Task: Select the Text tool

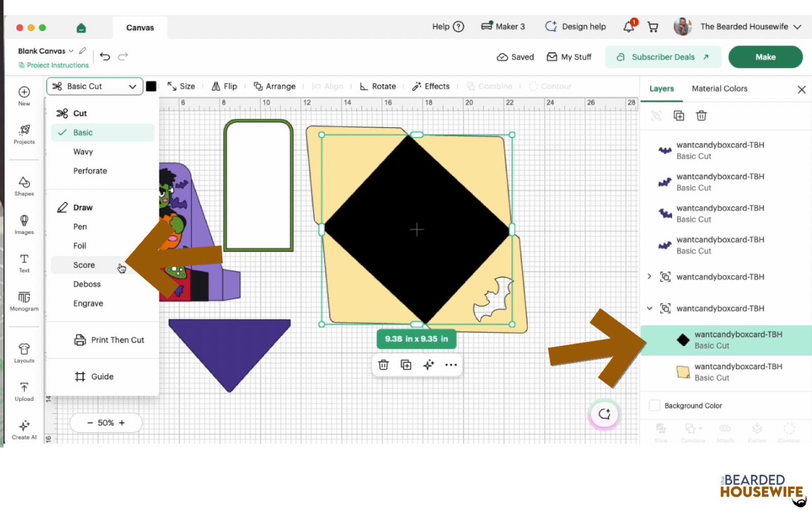Action: 24,263
